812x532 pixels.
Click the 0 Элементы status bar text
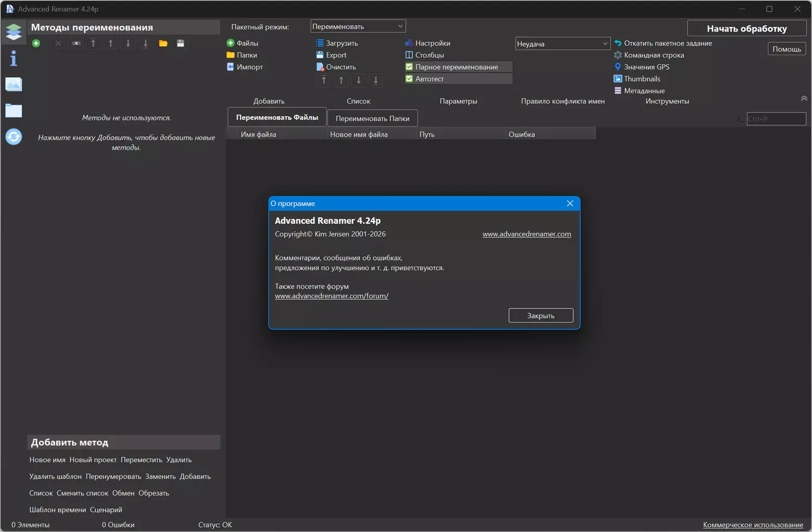pos(30,525)
